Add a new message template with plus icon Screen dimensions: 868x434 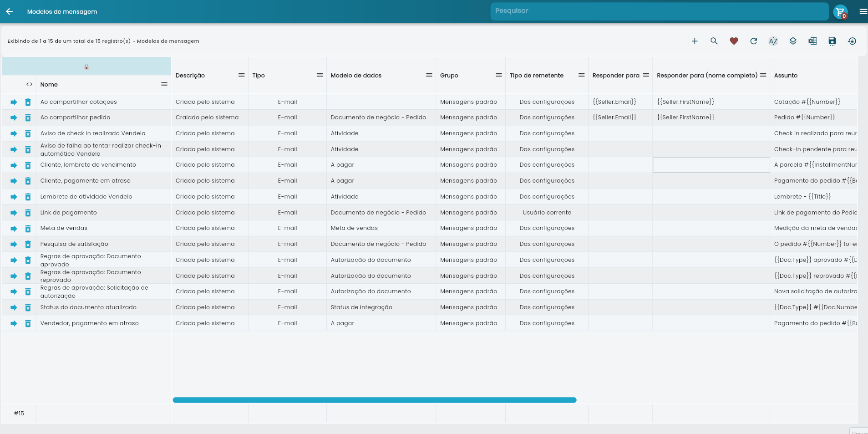tap(695, 41)
